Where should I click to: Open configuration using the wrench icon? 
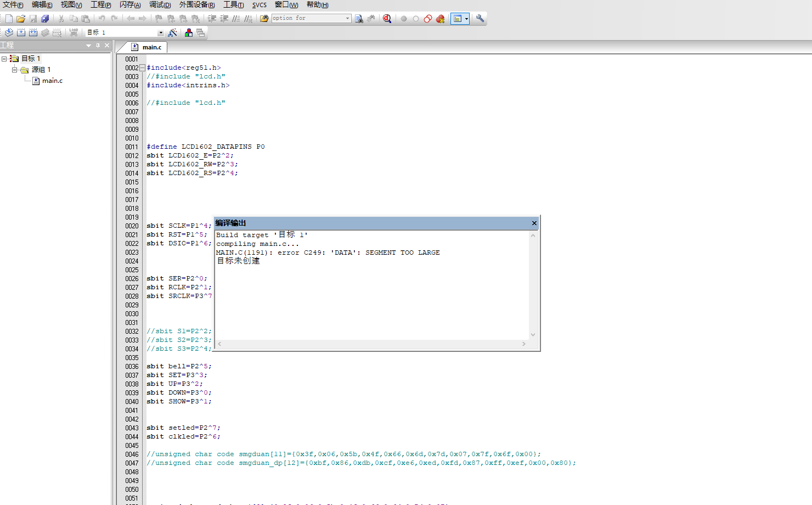point(480,19)
